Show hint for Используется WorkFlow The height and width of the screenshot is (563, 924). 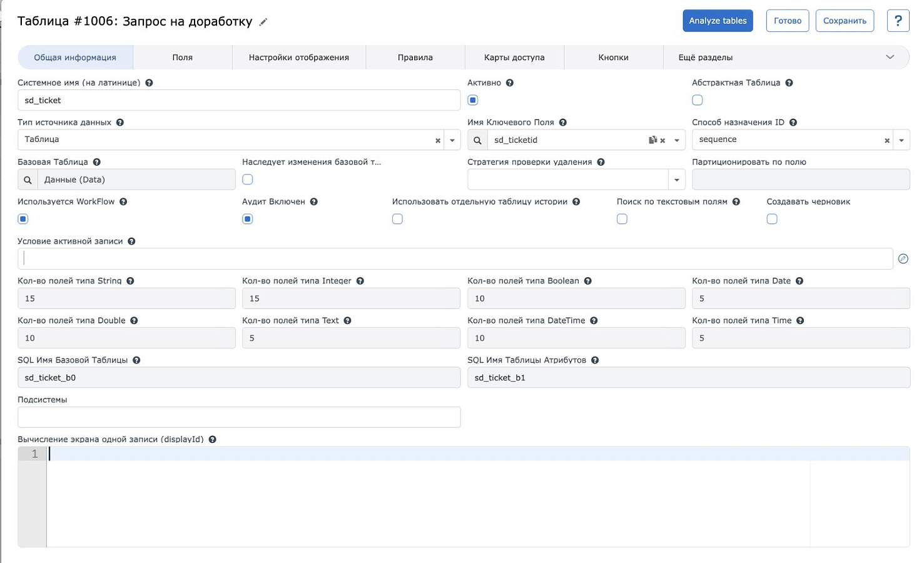(x=123, y=201)
